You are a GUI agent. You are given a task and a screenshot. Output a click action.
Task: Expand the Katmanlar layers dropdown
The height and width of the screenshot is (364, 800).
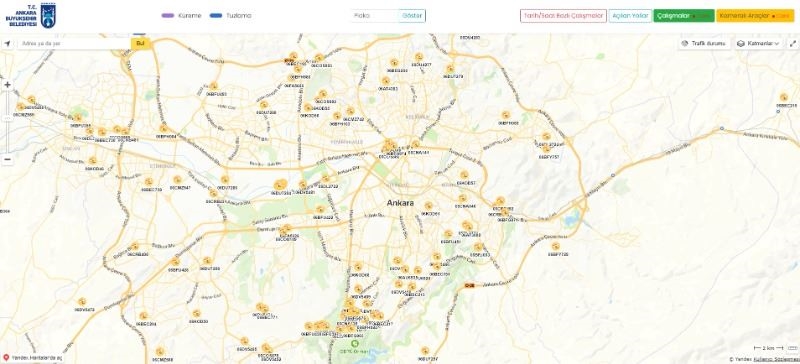(759, 43)
